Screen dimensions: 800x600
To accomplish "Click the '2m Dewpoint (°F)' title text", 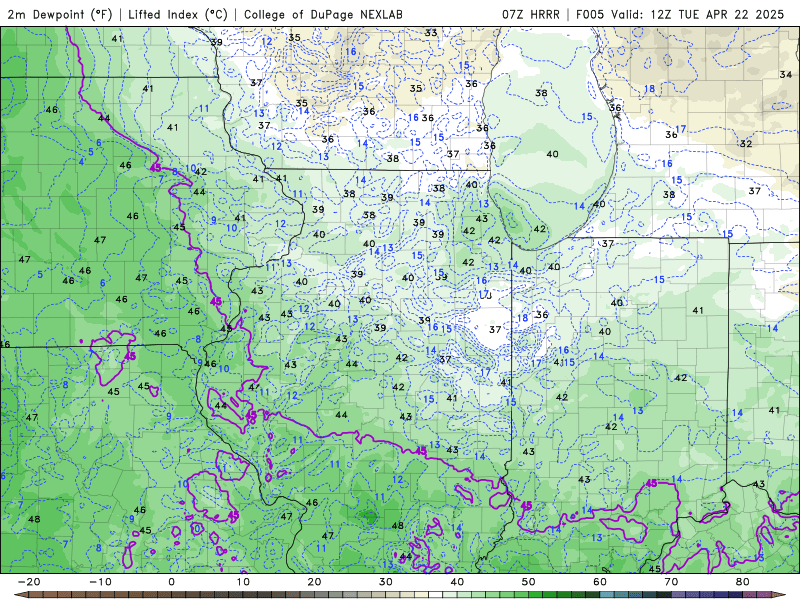I will tap(60, 14).
